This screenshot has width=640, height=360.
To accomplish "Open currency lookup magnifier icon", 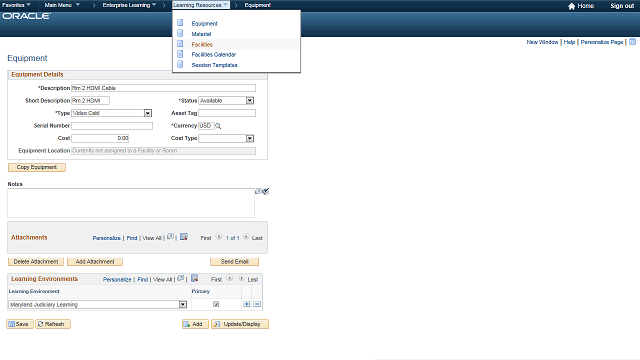I will click(218, 126).
